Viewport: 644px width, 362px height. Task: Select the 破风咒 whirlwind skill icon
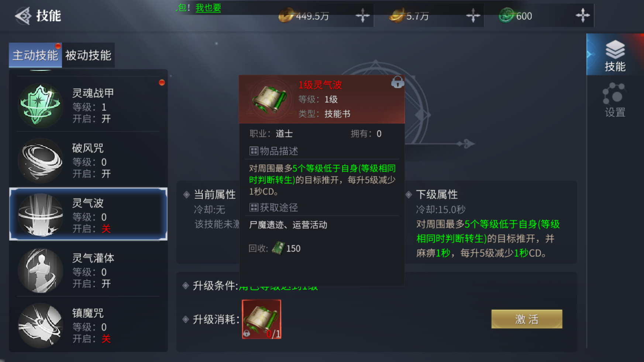pos(40,161)
